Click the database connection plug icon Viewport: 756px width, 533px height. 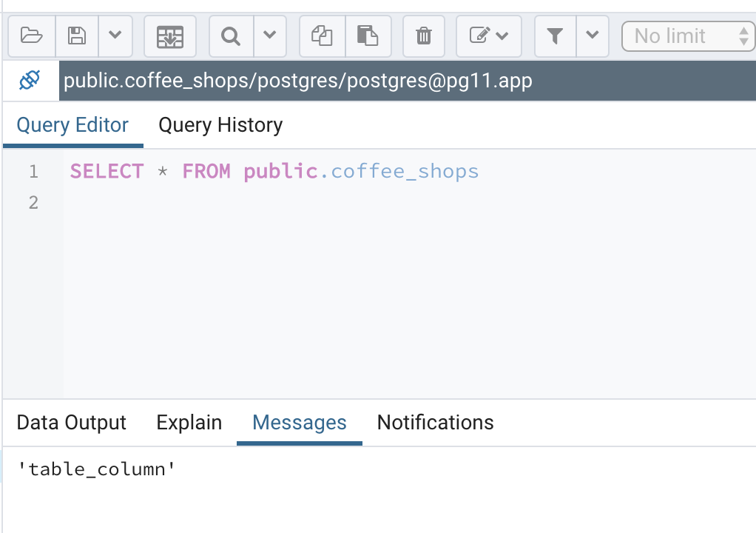click(29, 80)
